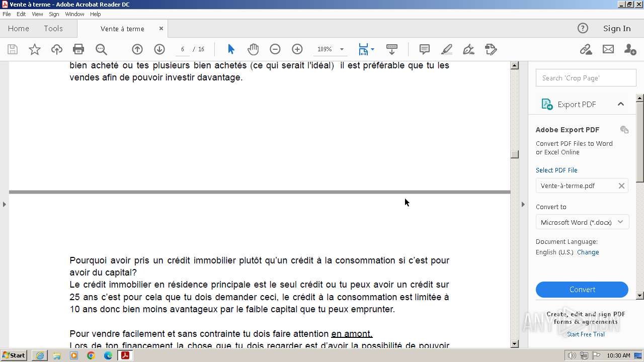Open the Convert to Microsoft Word dropdown
Viewport: 644px width, 362px height.
[x=582, y=222]
